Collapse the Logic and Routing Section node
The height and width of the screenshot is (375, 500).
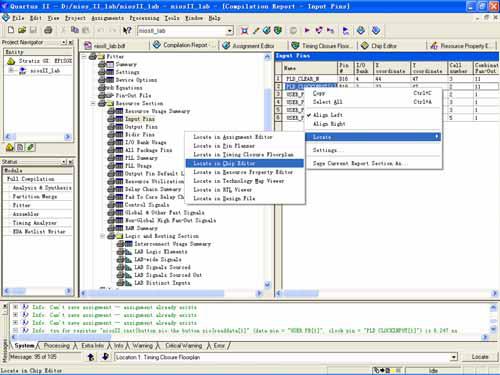click(x=103, y=236)
